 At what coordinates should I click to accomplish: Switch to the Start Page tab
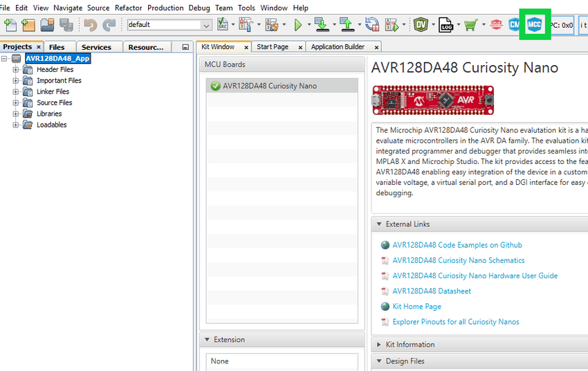tap(272, 47)
